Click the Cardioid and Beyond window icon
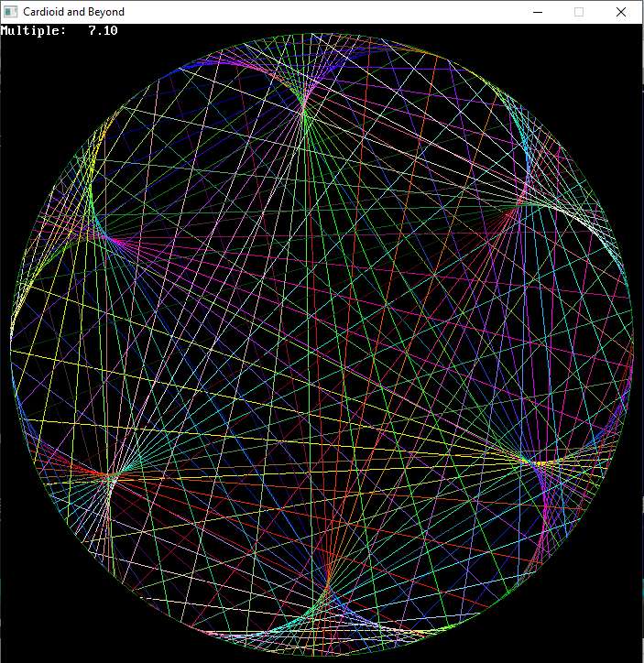The width and height of the screenshot is (644, 663). click(11, 12)
